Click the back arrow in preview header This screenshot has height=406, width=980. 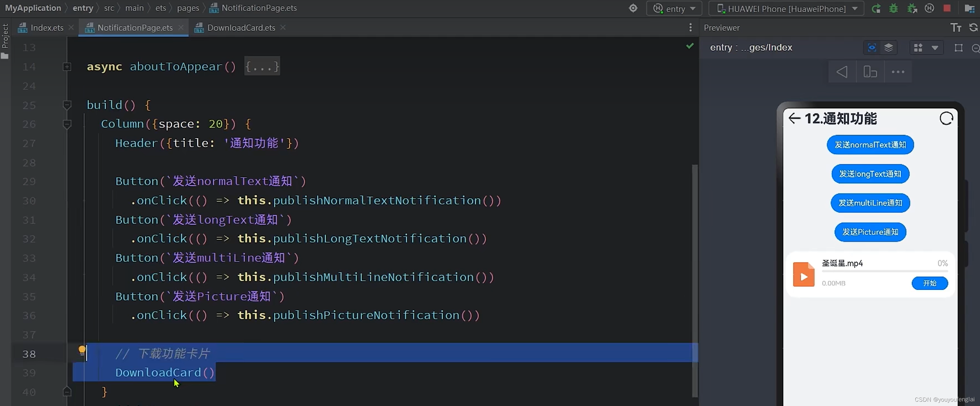click(794, 118)
